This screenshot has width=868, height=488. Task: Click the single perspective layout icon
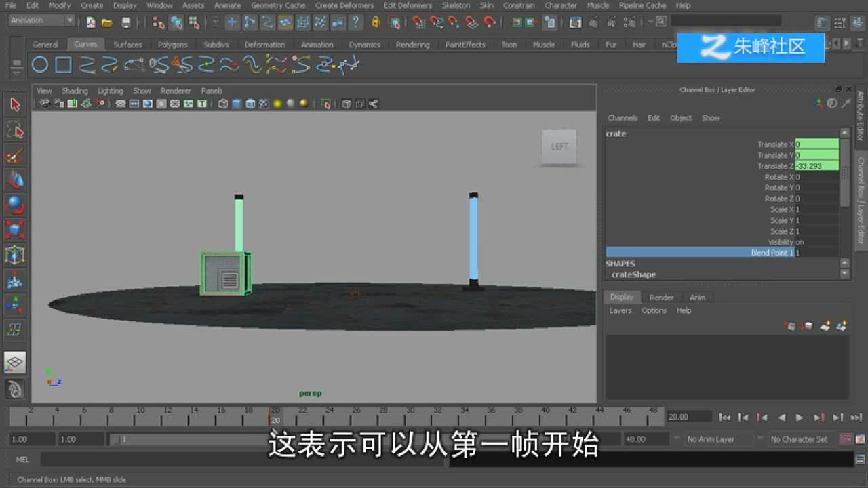[15, 362]
